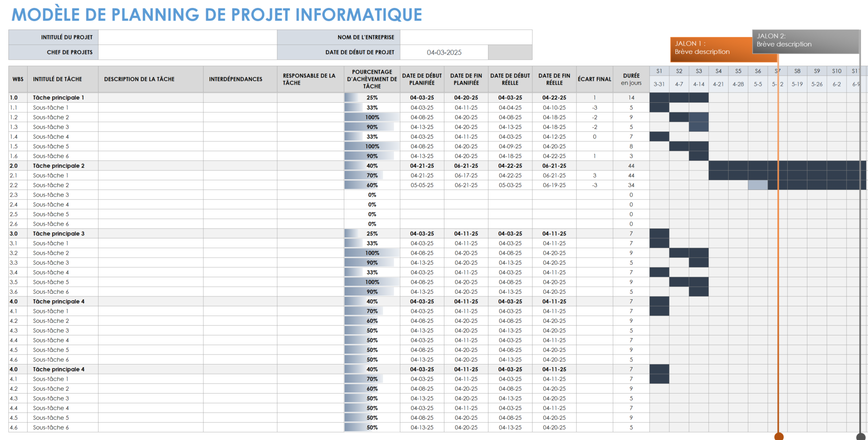Viewport: 868px width, 440px height.
Task: Select the INTITULÉ DE TÂCHE column header
Action: point(63,79)
